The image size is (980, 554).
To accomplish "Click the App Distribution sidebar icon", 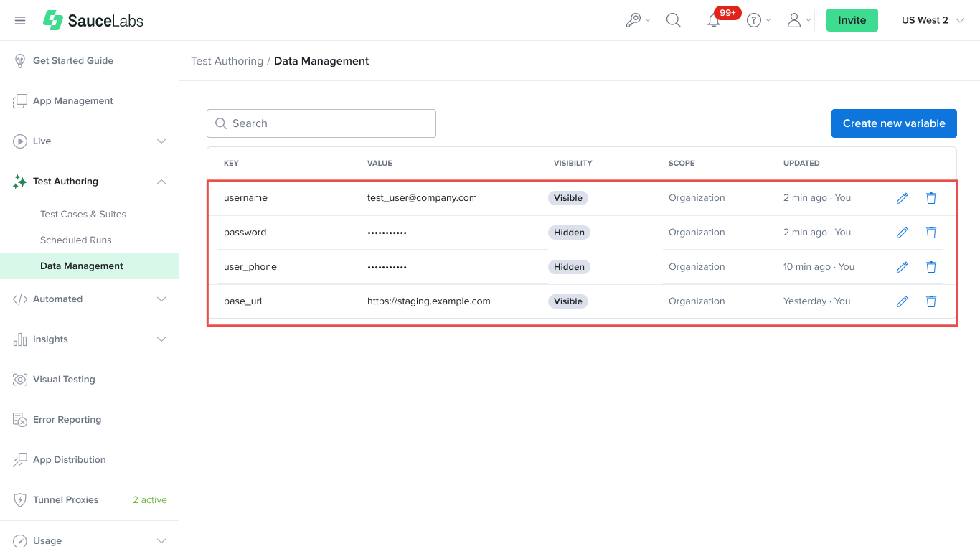I will click(20, 460).
